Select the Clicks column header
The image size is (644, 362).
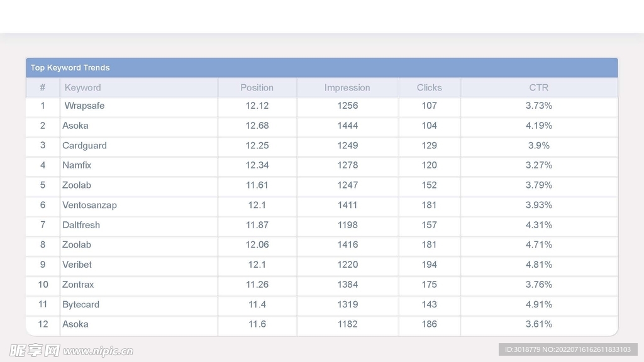coord(429,88)
